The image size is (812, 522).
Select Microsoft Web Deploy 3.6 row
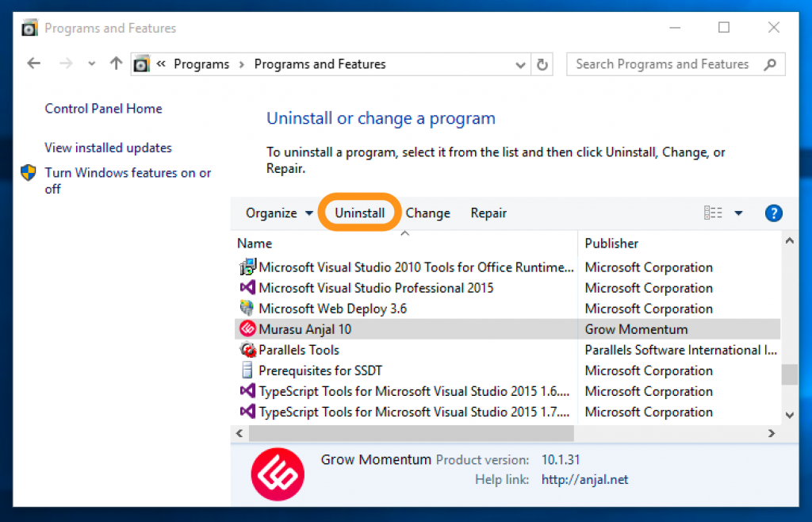pyautogui.click(x=507, y=309)
